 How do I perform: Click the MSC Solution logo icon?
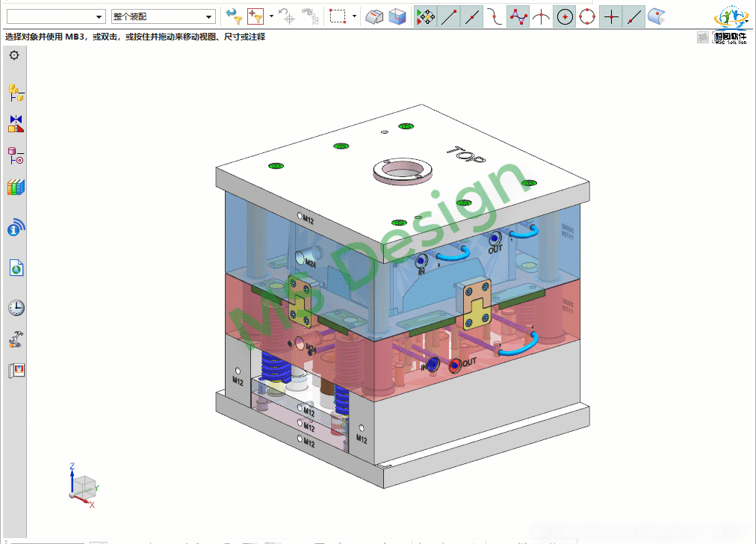(731, 25)
